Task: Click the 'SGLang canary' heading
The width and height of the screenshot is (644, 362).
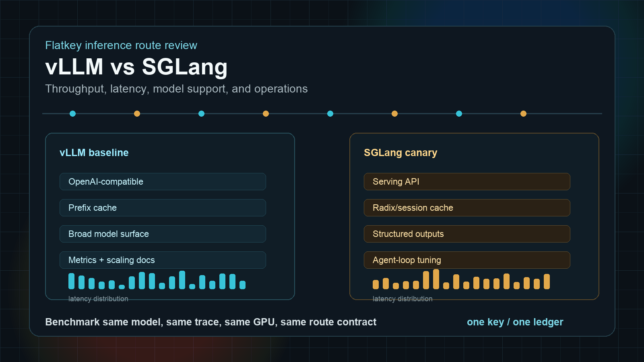Action: point(400,153)
